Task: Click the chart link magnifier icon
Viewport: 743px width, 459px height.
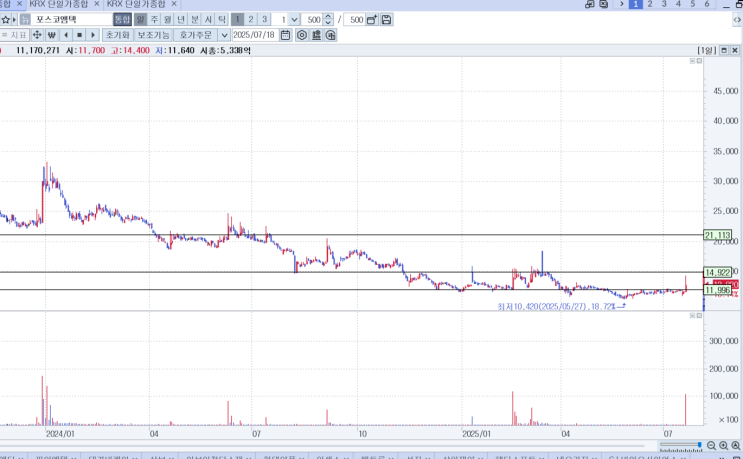Action: point(331,35)
